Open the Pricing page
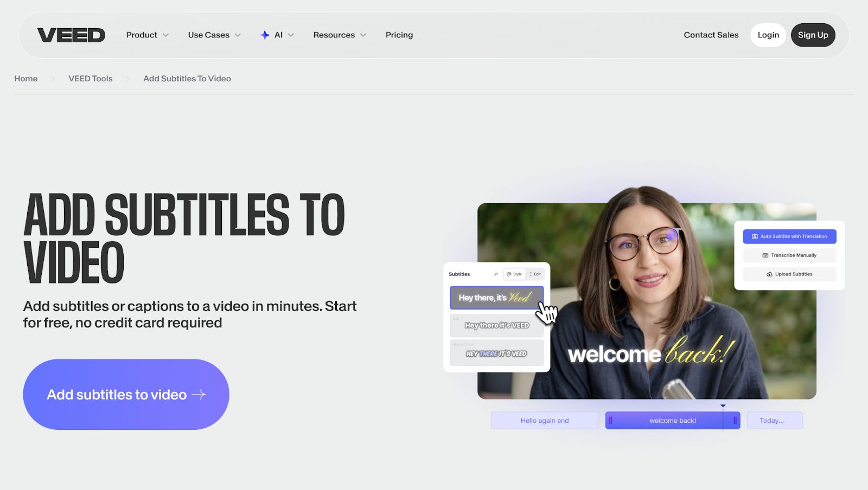This screenshot has width=868, height=490. click(399, 35)
